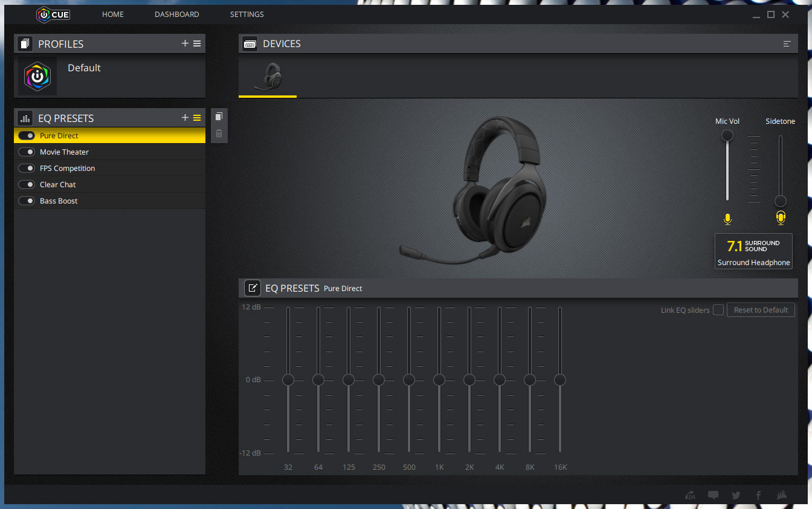Copy the selected EQ preset
Screen dimensions: 812x509
tap(219, 117)
